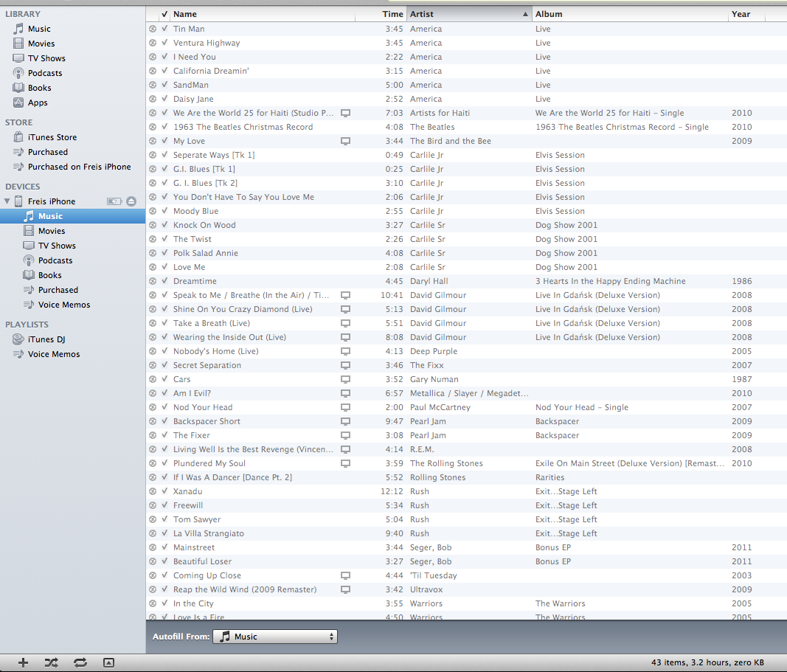Click the status icon left of Tin Man
Viewport: 787px width, 672px height.
pyautogui.click(x=153, y=29)
